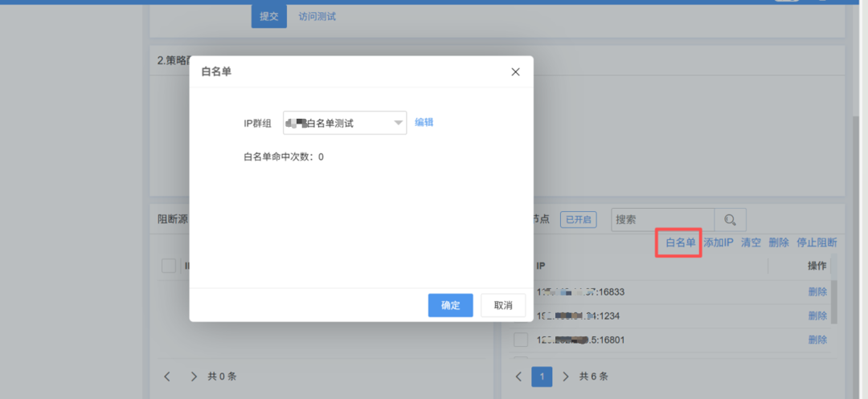
Task: Click the 添加IP link
Action: click(719, 242)
